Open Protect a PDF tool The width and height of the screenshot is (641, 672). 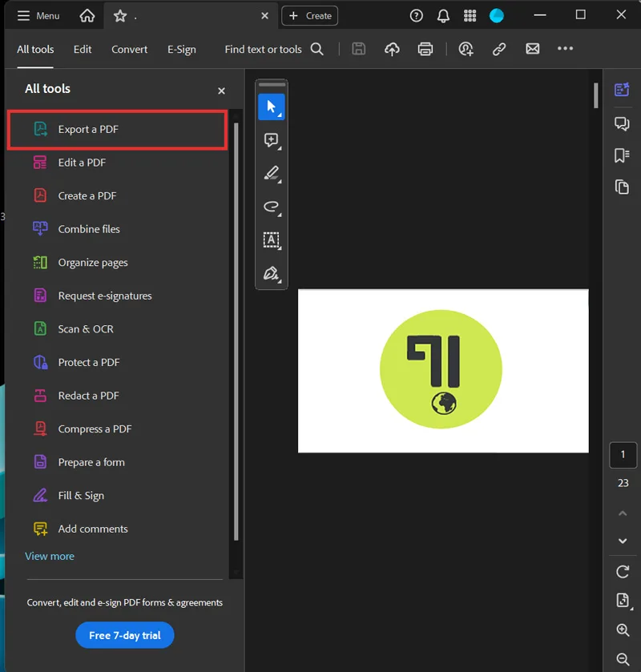118,363
